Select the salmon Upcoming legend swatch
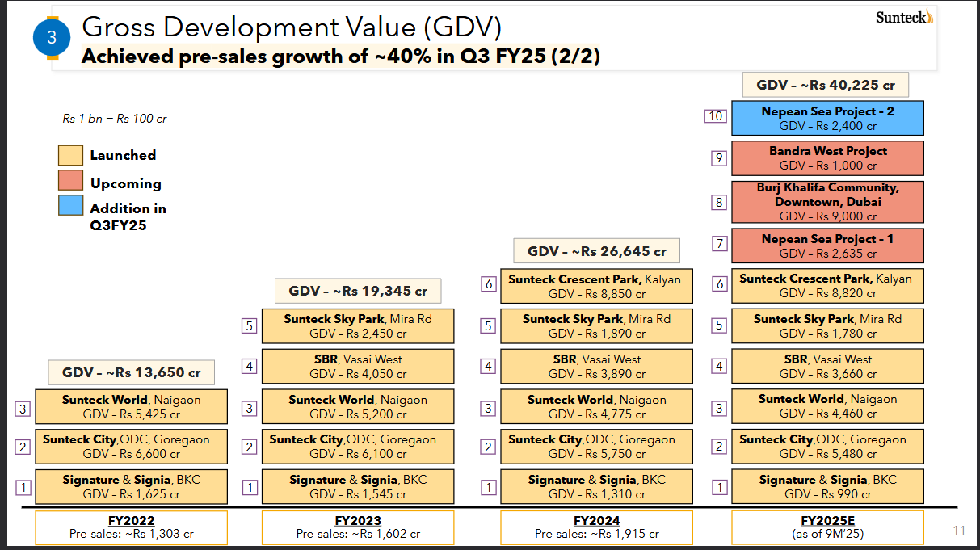Image resolution: width=980 pixels, height=550 pixels. [70, 179]
